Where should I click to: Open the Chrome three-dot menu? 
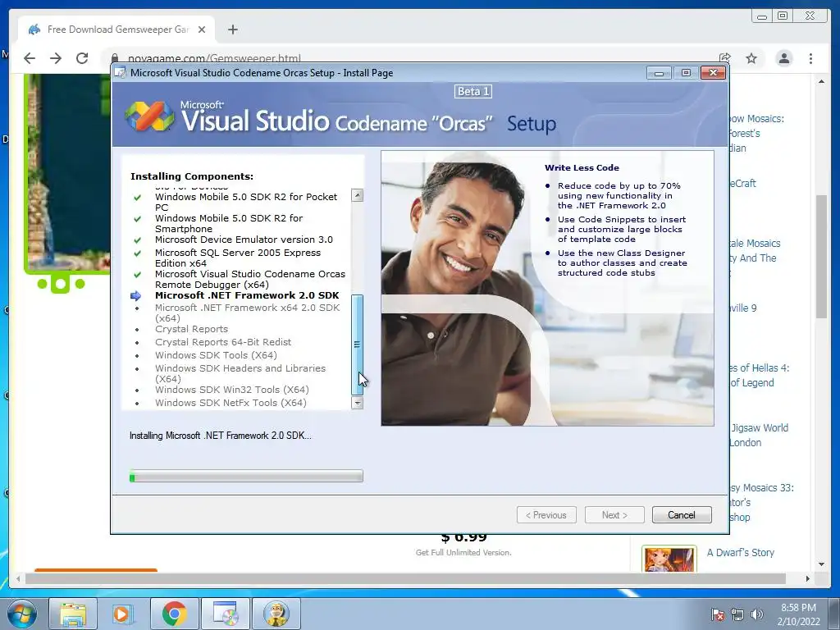811,58
